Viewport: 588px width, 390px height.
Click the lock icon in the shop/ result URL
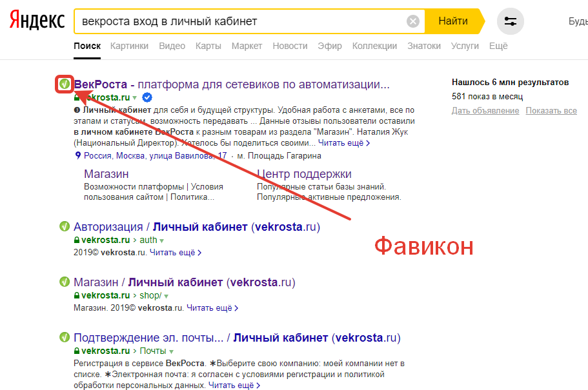[x=77, y=296]
